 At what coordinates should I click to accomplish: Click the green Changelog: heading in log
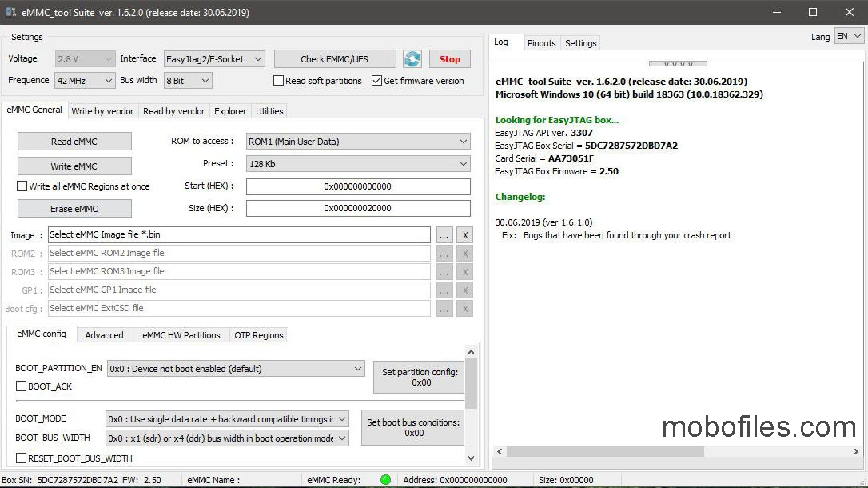pos(520,197)
